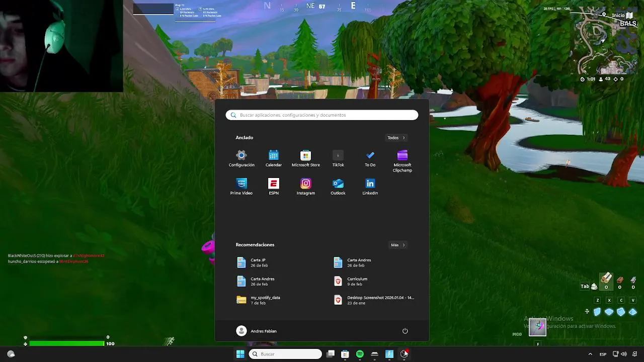Image resolution: width=644 pixels, height=362 pixels.
Task: Expand Todos to show all apps
Action: point(396,138)
